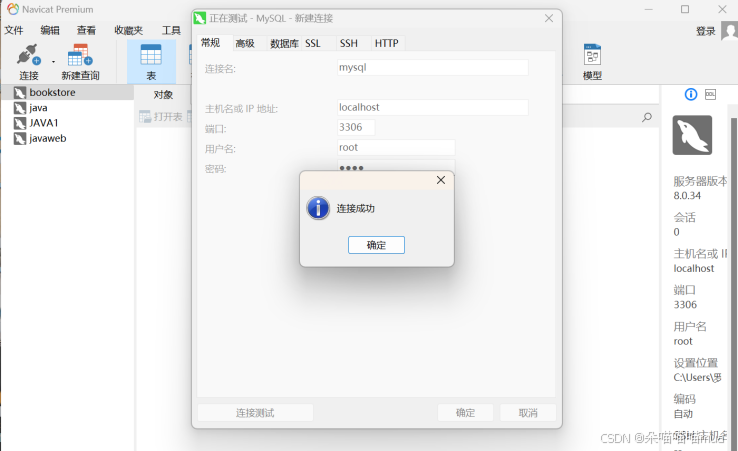Click the password field with dots
This screenshot has width=738, height=451.
pos(396,166)
